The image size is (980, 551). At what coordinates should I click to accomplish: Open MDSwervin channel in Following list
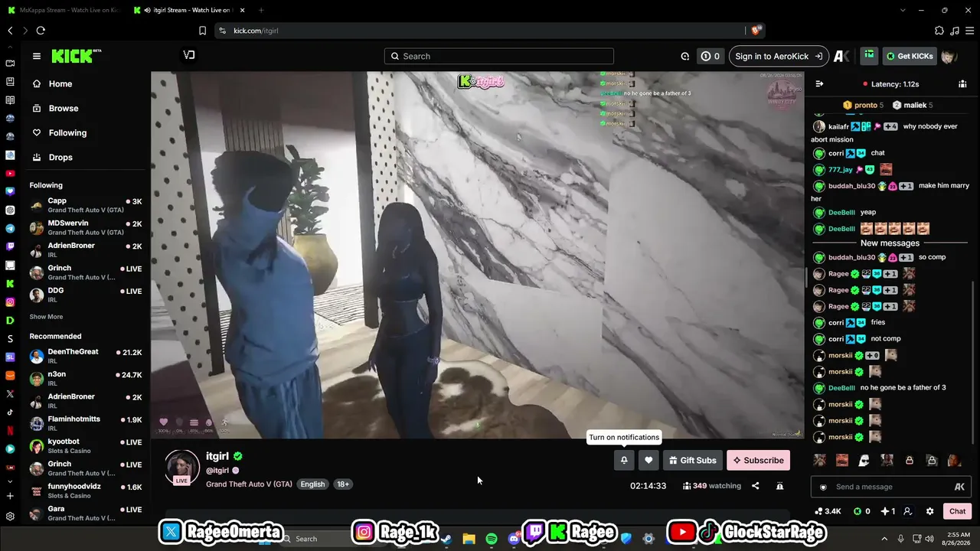click(86, 228)
